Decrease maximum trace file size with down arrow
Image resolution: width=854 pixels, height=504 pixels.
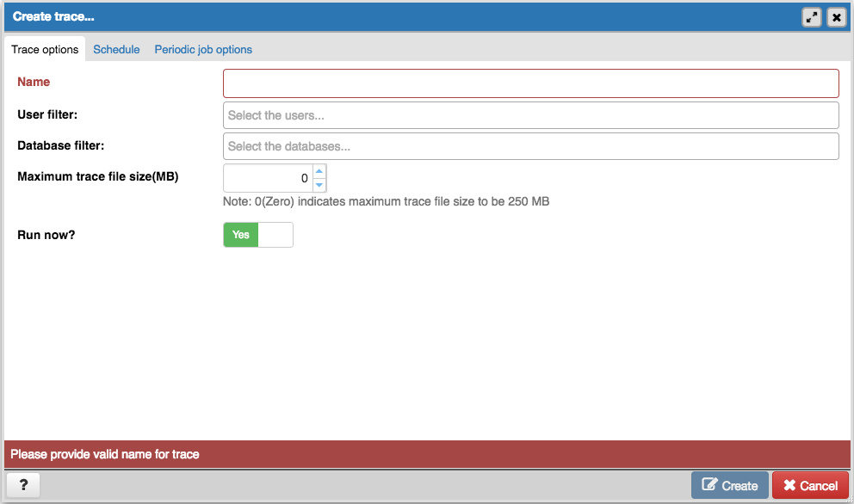coord(319,185)
